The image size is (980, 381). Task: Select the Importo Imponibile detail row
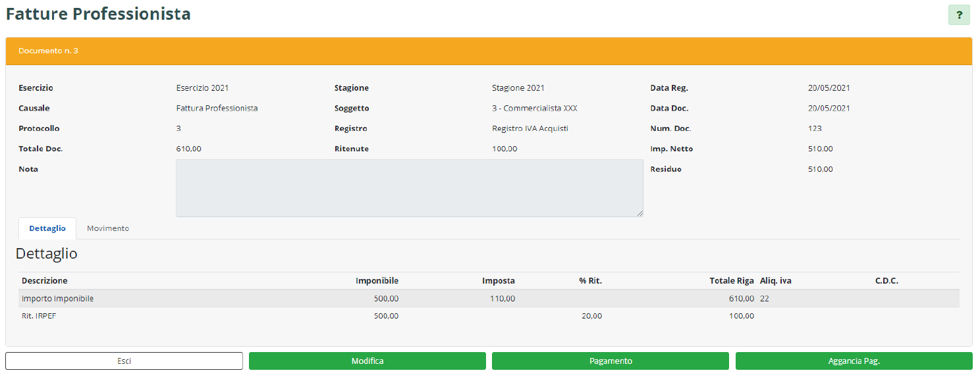click(x=58, y=299)
